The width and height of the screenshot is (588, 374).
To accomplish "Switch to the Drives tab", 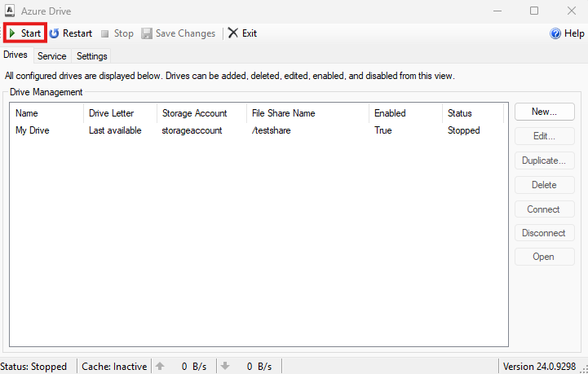I will 15,55.
